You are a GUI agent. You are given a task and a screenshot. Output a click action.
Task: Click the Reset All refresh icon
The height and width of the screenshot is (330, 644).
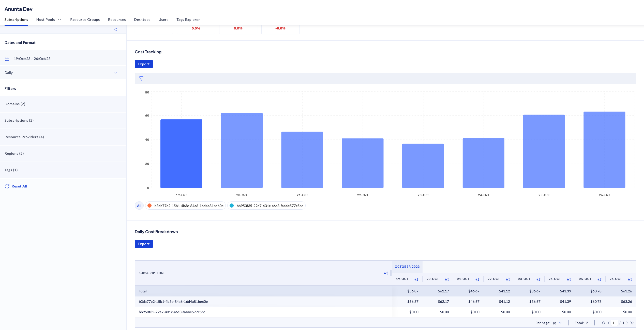7,186
